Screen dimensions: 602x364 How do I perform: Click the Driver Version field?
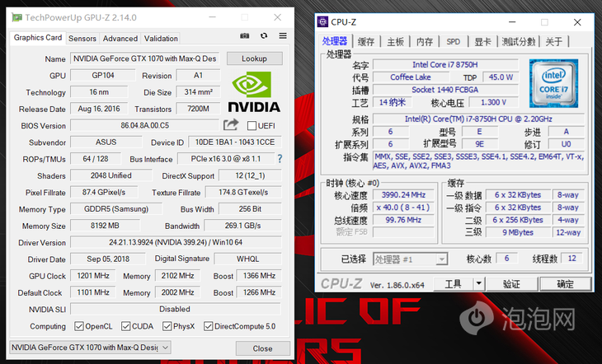pos(176,242)
